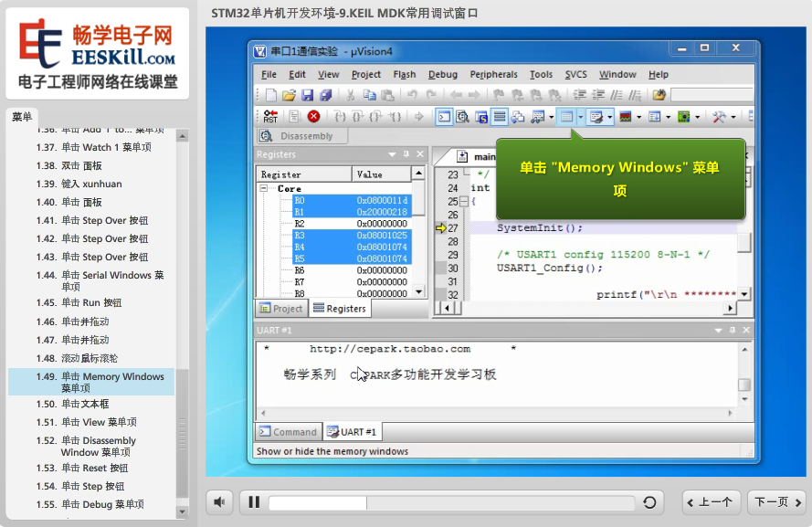The image size is (812, 527).
Task: Click the Trace Windows icon
Action: point(655,117)
